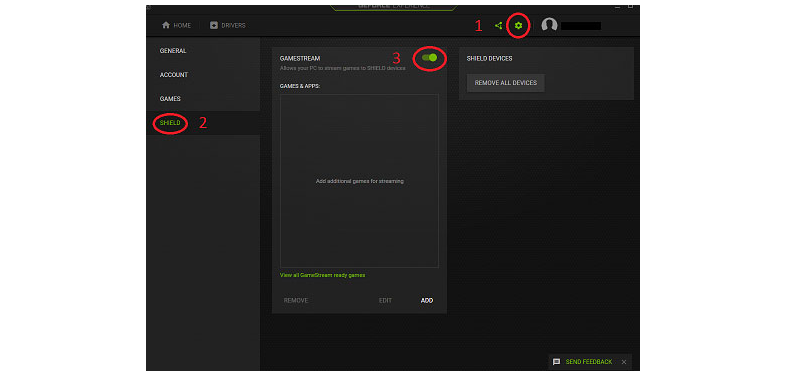Click the Edit button below games list
The image size is (785, 376).
point(385,300)
